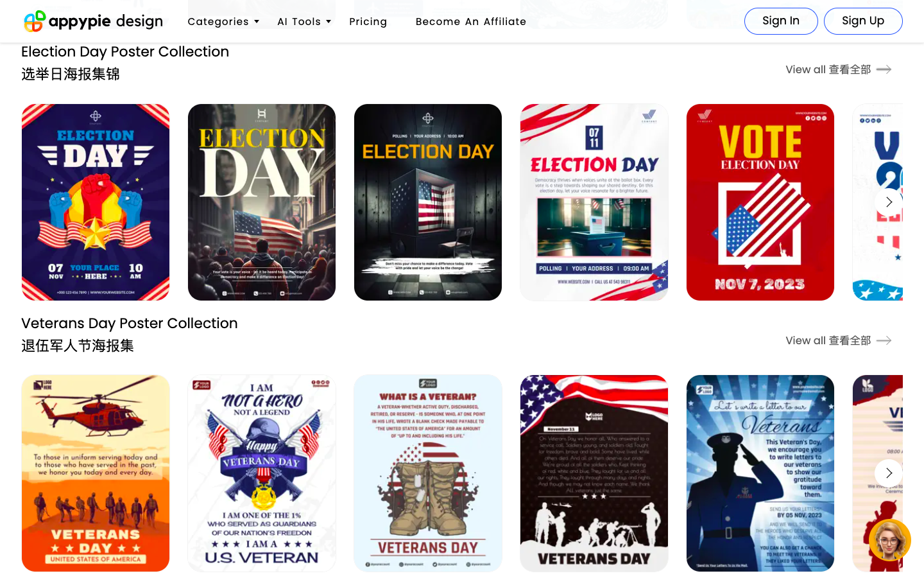The width and height of the screenshot is (924, 578).
Task: Click the arrow icon beside Veterans Day View all
Action: pos(884,340)
